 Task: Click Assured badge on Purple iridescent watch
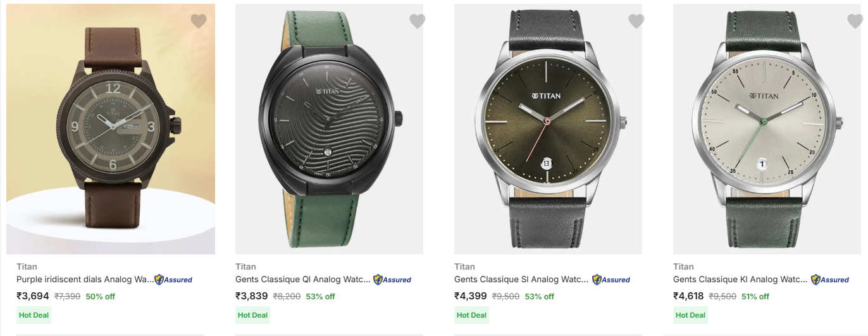[173, 280]
